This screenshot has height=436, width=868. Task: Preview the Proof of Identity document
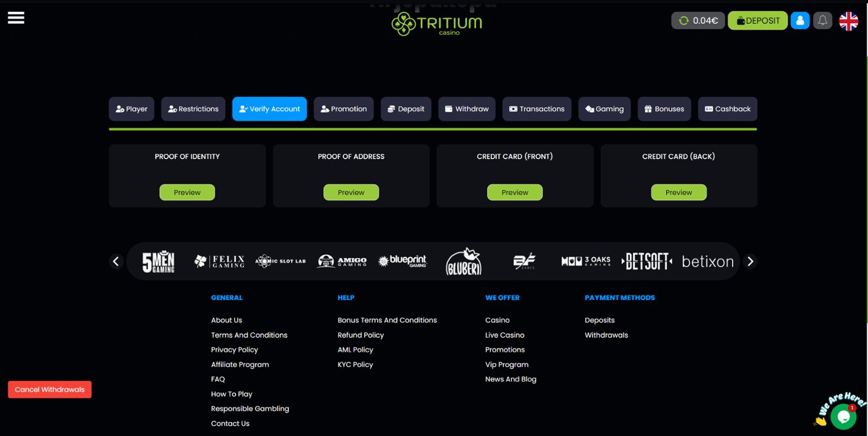[x=187, y=192]
